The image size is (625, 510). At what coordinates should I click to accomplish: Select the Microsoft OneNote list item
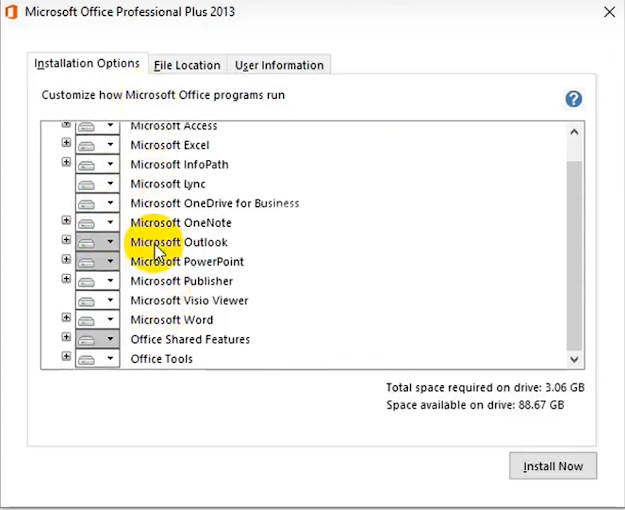(x=180, y=223)
